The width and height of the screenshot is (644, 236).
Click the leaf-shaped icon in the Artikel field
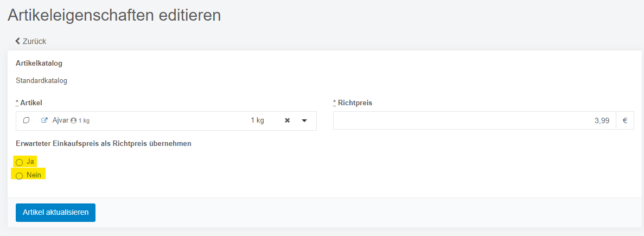pyautogui.click(x=26, y=120)
